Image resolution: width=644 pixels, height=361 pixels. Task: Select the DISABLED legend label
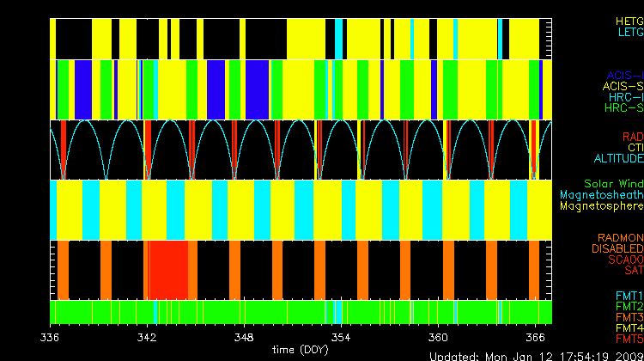point(617,249)
